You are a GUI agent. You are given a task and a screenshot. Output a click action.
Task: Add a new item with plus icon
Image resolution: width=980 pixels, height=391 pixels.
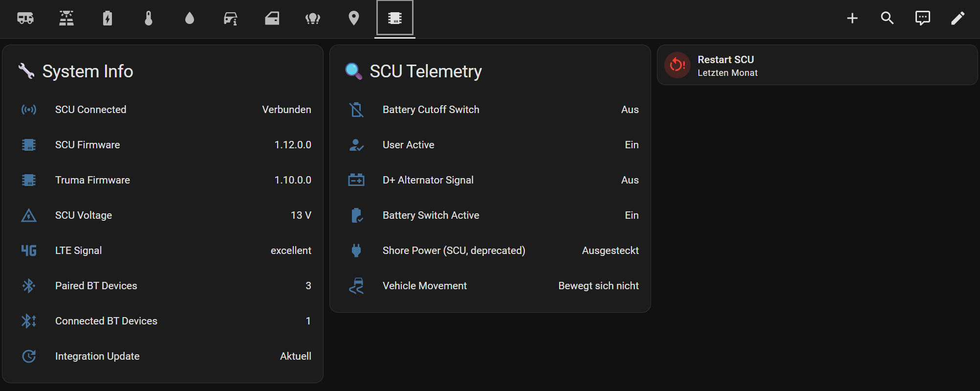[852, 18]
